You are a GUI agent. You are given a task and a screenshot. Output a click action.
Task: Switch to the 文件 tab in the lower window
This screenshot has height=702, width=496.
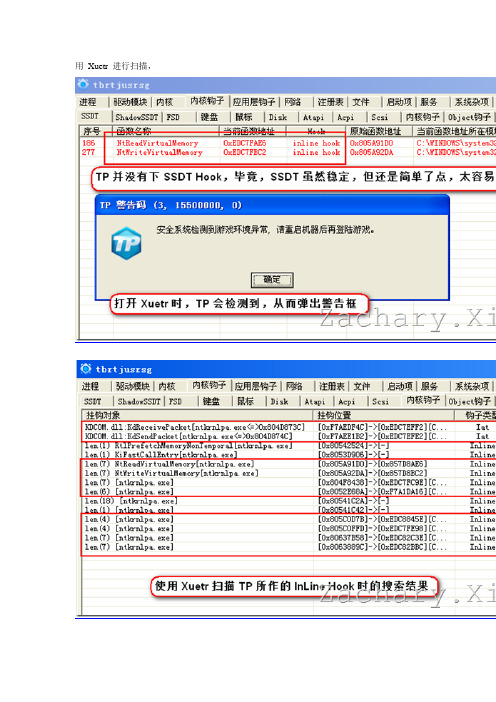pyautogui.click(x=362, y=386)
